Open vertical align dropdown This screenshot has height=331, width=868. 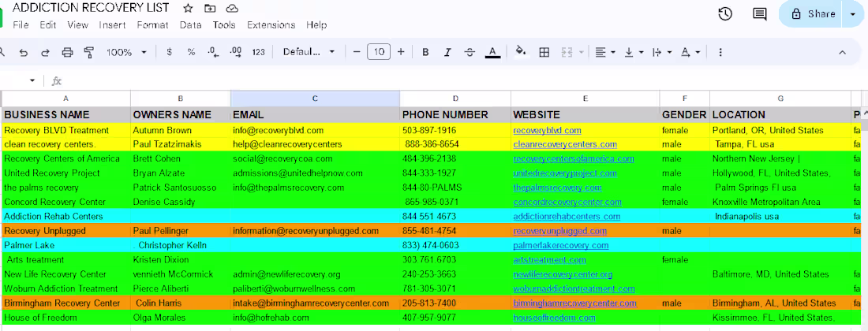[634, 52]
